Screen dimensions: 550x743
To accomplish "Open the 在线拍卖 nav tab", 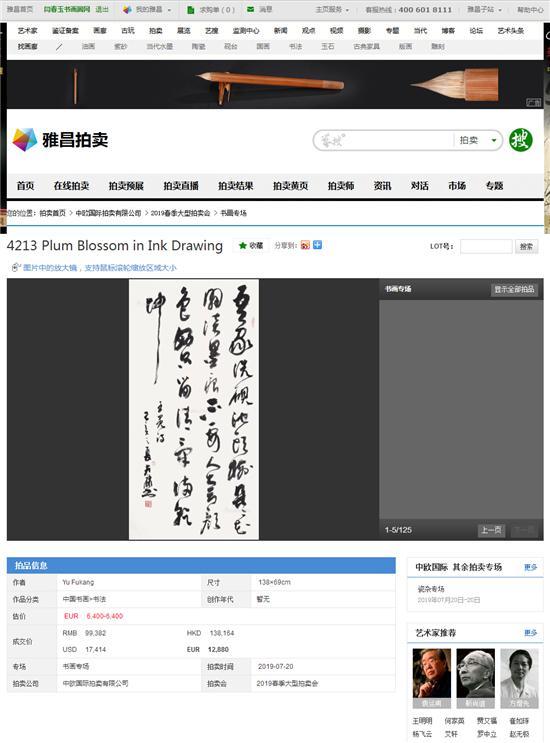I will pyautogui.click(x=72, y=186).
